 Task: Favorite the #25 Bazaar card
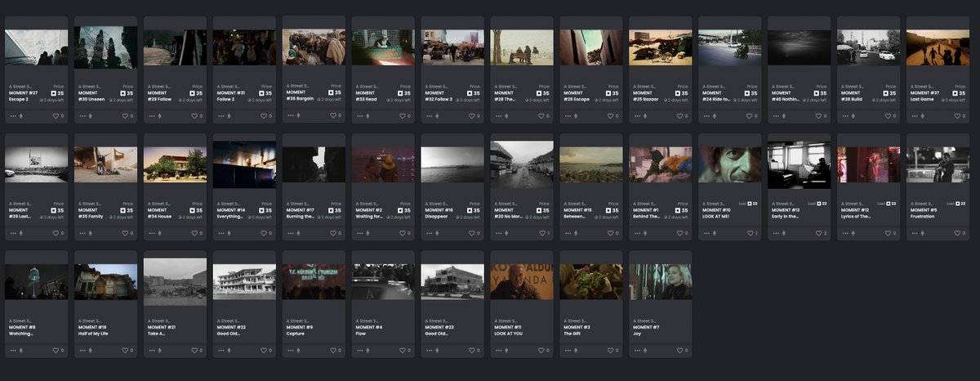[681, 116]
